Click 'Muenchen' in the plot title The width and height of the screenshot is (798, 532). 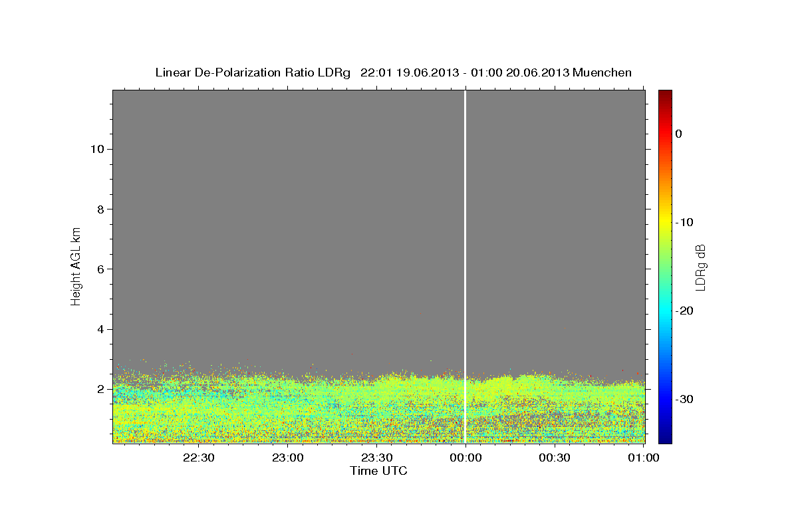(602, 72)
